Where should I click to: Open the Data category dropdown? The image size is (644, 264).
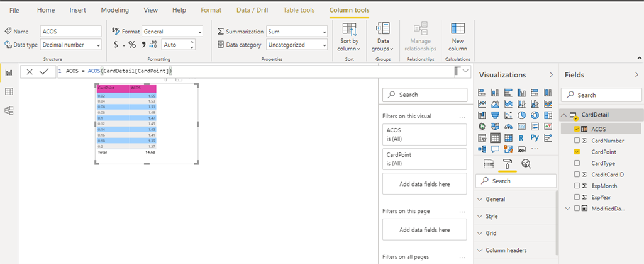point(297,45)
